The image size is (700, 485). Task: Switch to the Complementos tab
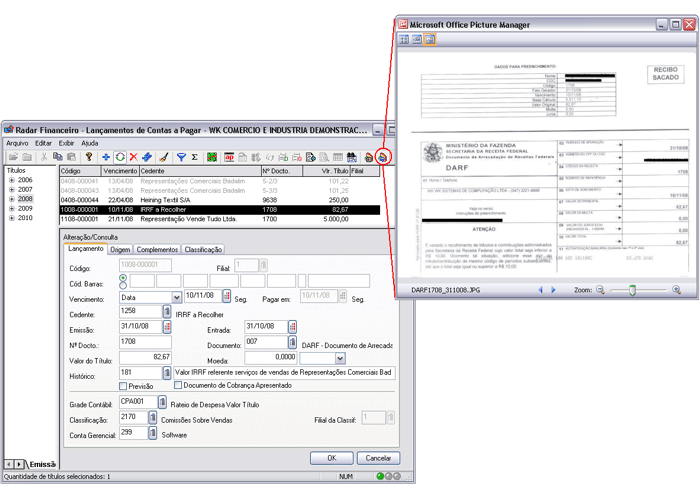click(x=157, y=249)
